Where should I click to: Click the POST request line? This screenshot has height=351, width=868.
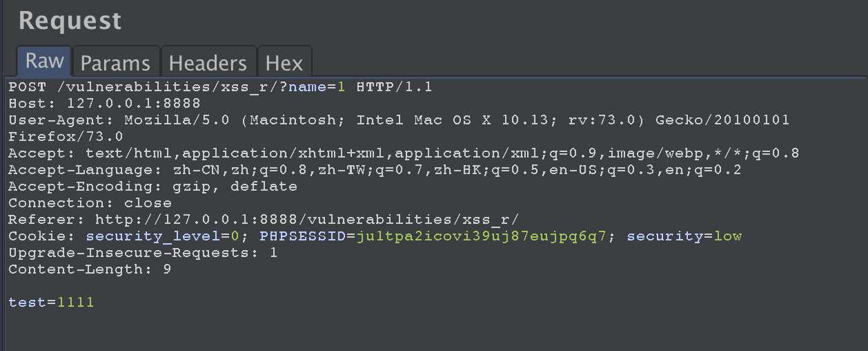coord(220,87)
